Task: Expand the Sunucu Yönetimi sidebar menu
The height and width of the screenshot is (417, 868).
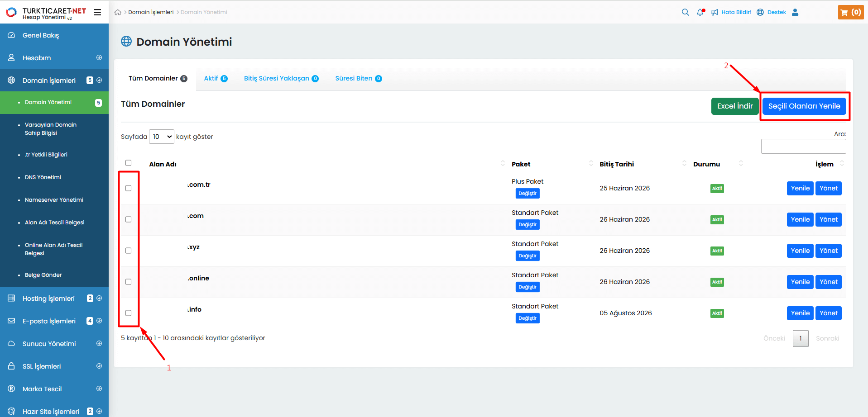Action: (x=49, y=344)
